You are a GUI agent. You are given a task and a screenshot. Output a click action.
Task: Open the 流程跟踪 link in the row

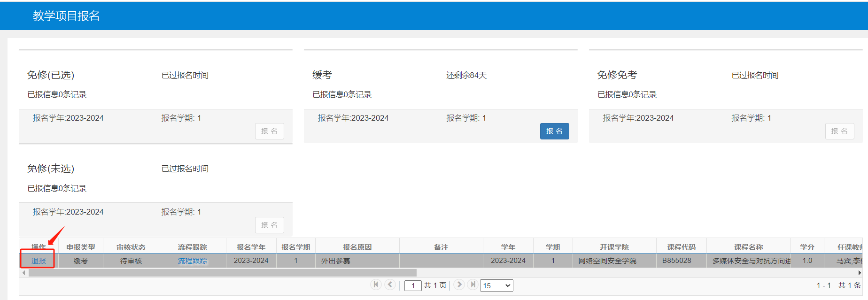pos(193,261)
